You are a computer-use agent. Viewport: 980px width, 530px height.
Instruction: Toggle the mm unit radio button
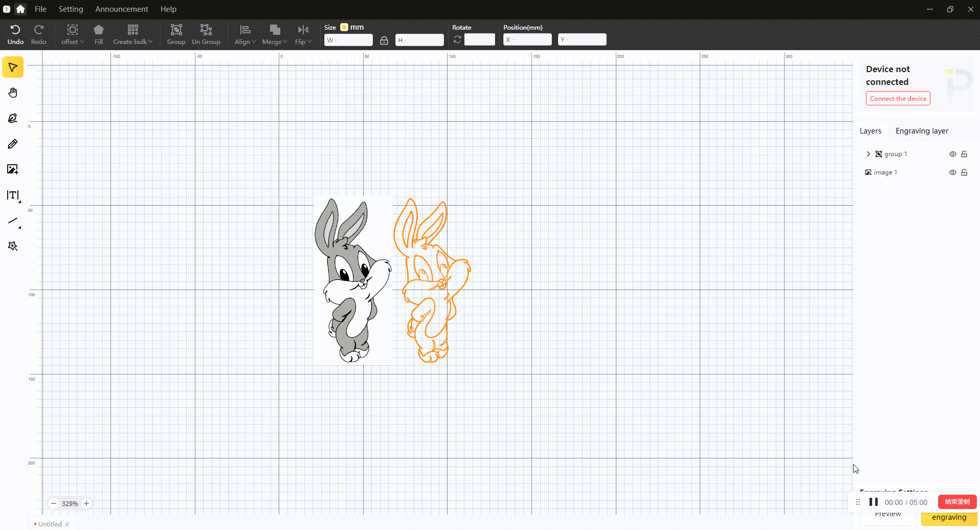point(344,27)
